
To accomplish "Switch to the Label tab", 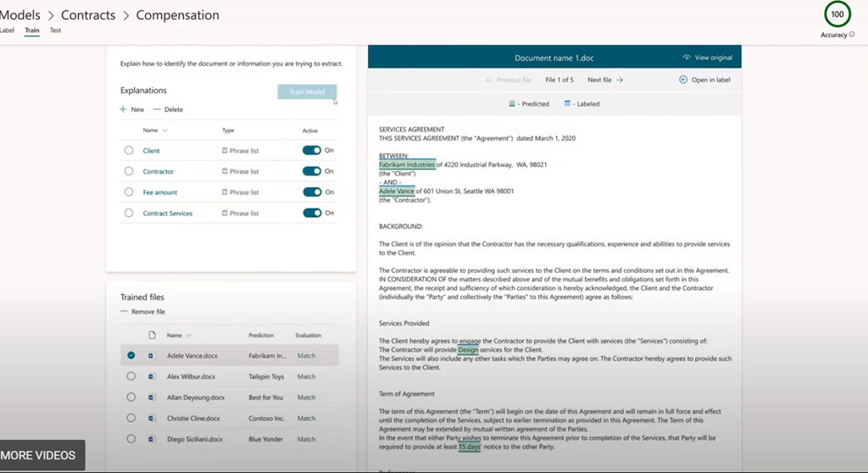I will pyautogui.click(x=7, y=31).
